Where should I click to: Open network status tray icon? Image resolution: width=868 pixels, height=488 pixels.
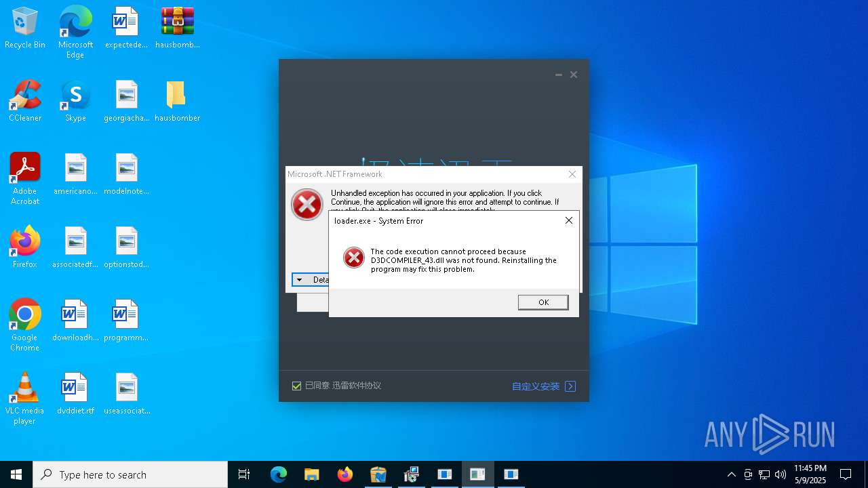pyautogui.click(x=764, y=474)
